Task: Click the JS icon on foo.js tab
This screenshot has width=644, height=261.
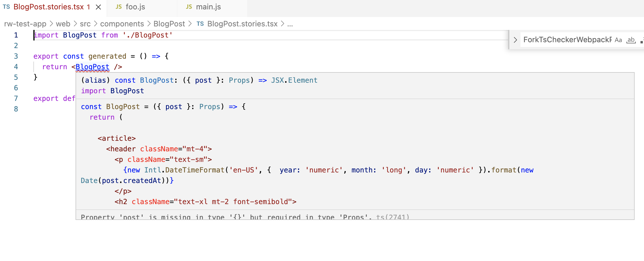Action: (x=119, y=7)
